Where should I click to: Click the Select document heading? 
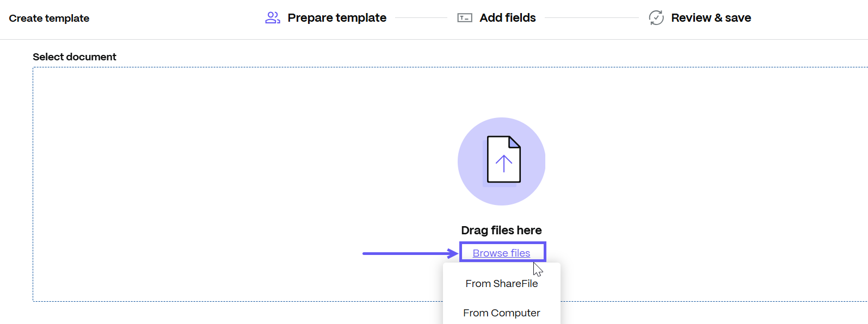[x=75, y=57]
